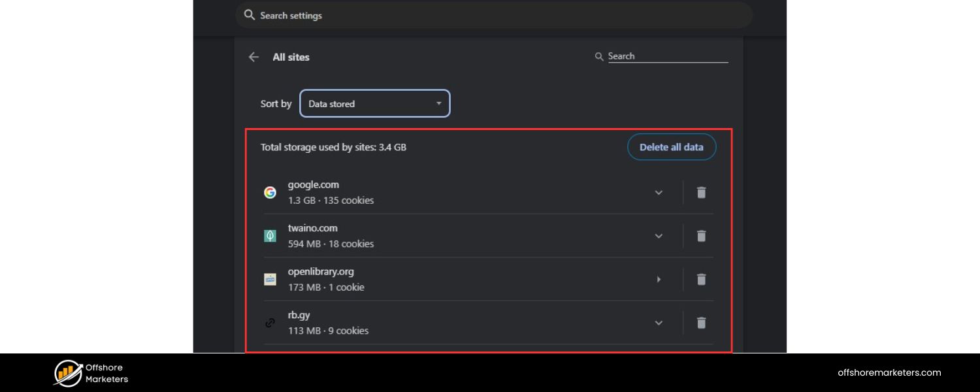Click trash icon for twaino.com
980x392 pixels.
[x=701, y=236]
